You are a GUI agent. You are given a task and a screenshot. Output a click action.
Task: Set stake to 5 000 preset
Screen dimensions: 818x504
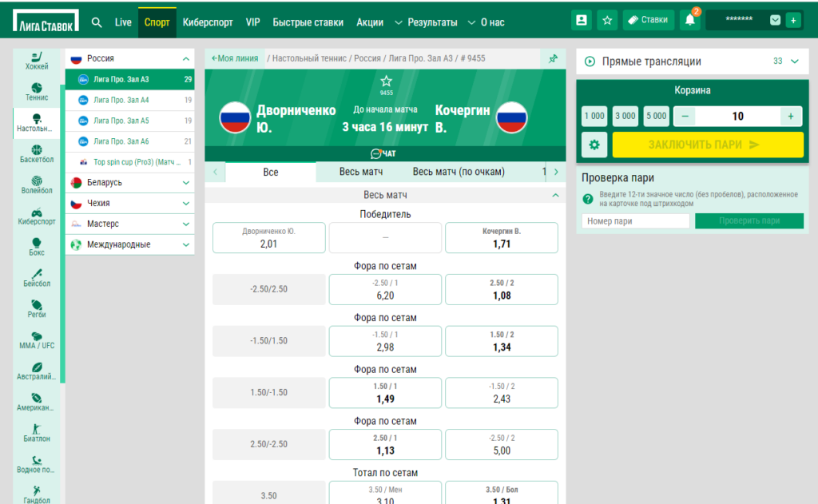[x=657, y=117]
